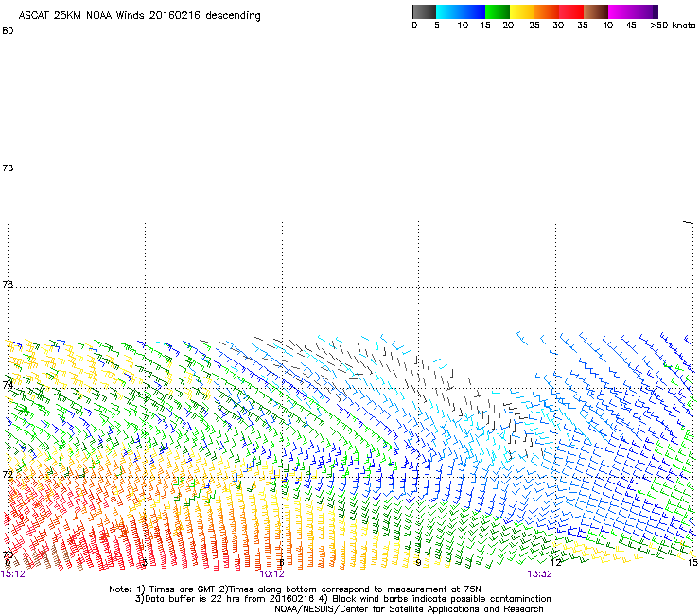Click the 76 latitude axis label
Screen dimensions: 700x615
(8, 284)
